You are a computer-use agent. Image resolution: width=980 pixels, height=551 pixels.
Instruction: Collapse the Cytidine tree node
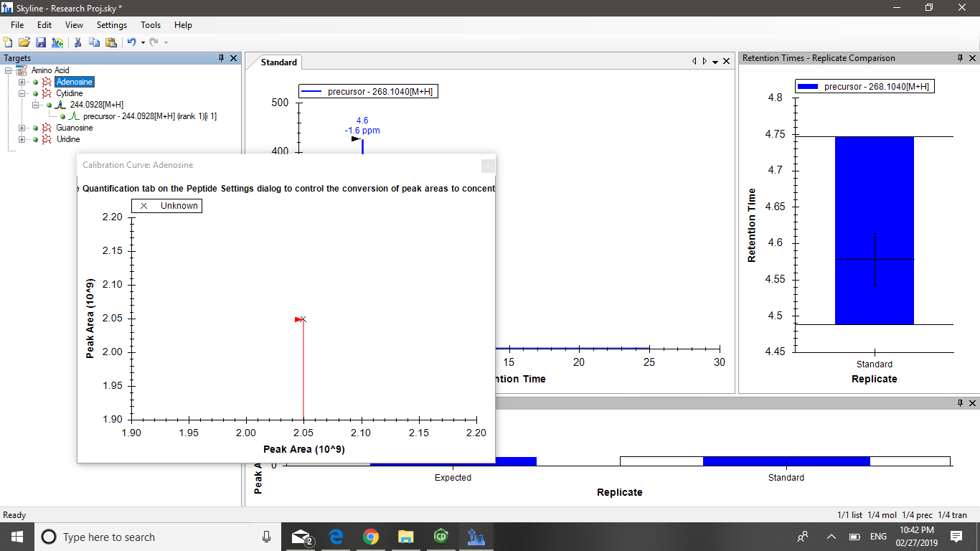tap(22, 93)
